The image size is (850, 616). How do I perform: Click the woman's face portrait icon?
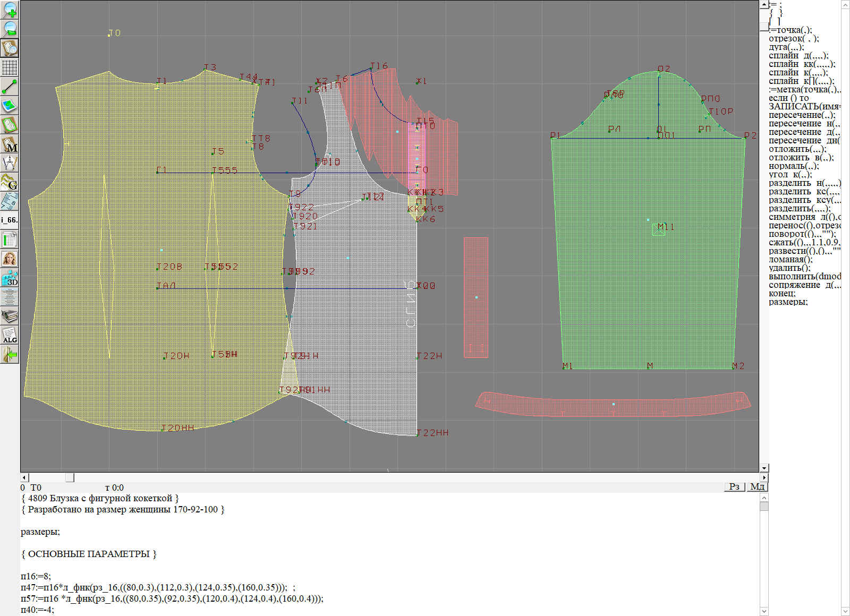10,259
